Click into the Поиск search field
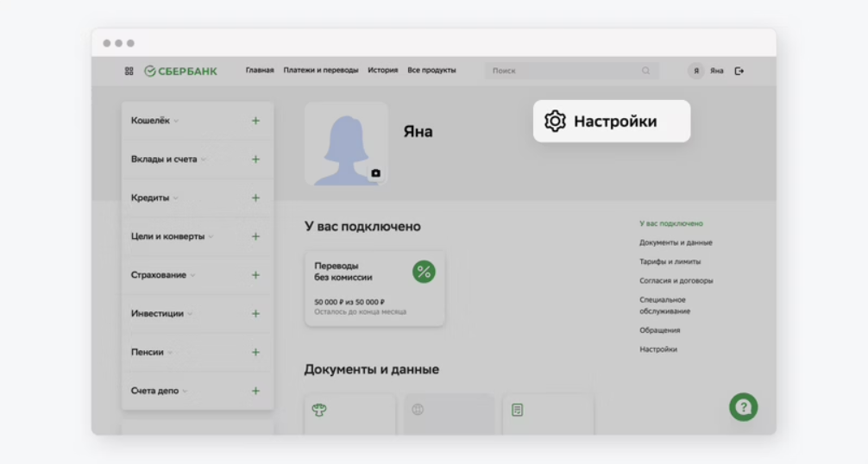Viewport: 868px width, 464px height. pos(561,71)
